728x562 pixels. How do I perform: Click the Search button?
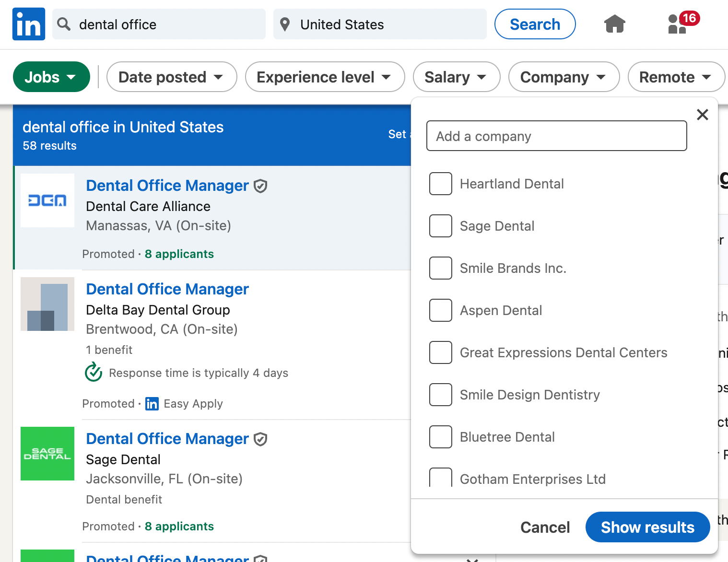535,24
